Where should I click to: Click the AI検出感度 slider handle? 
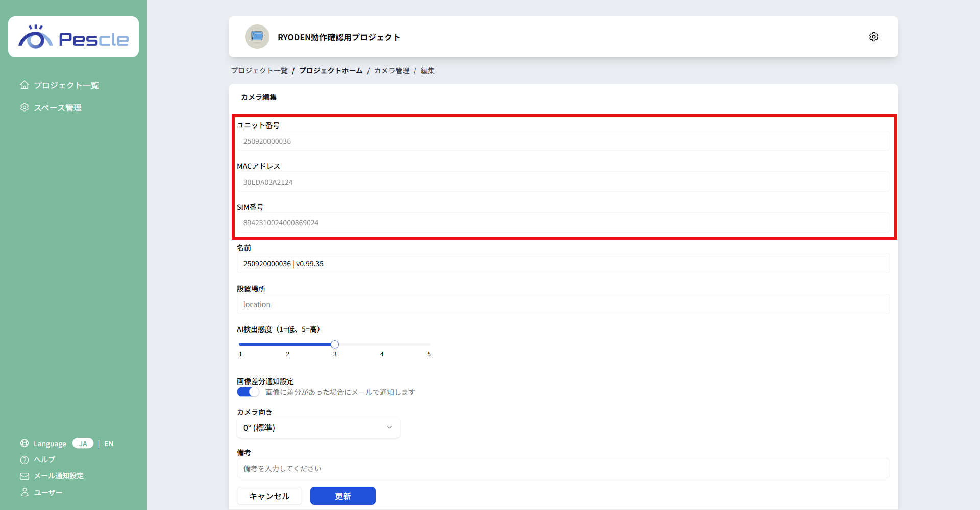pyautogui.click(x=334, y=344)
